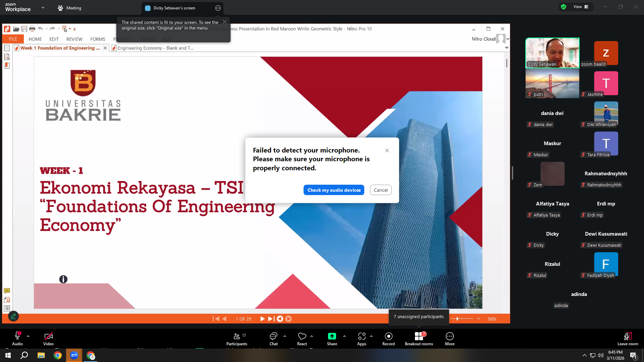Click the green encryption shield icon

click(563, 7)
